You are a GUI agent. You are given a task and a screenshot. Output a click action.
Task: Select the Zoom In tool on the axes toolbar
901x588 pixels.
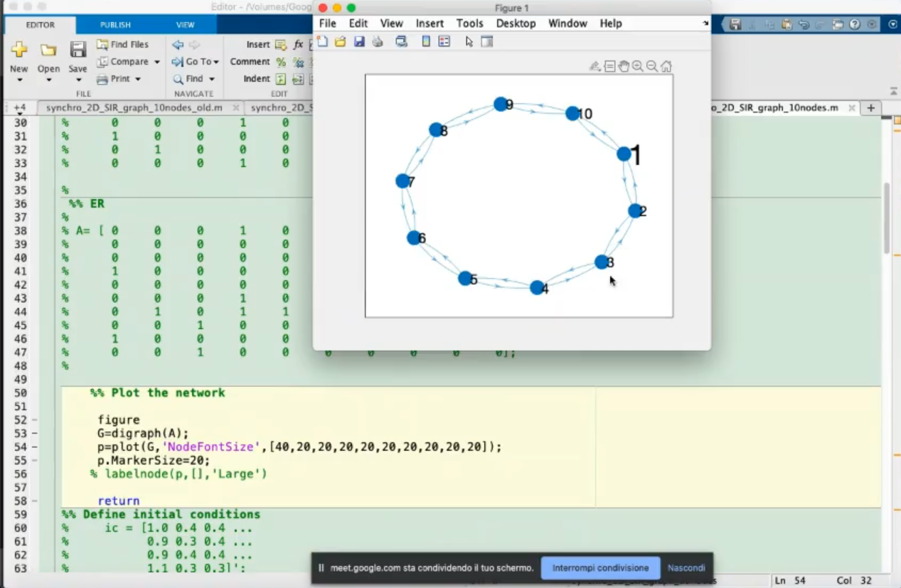(x=638, y=66)
